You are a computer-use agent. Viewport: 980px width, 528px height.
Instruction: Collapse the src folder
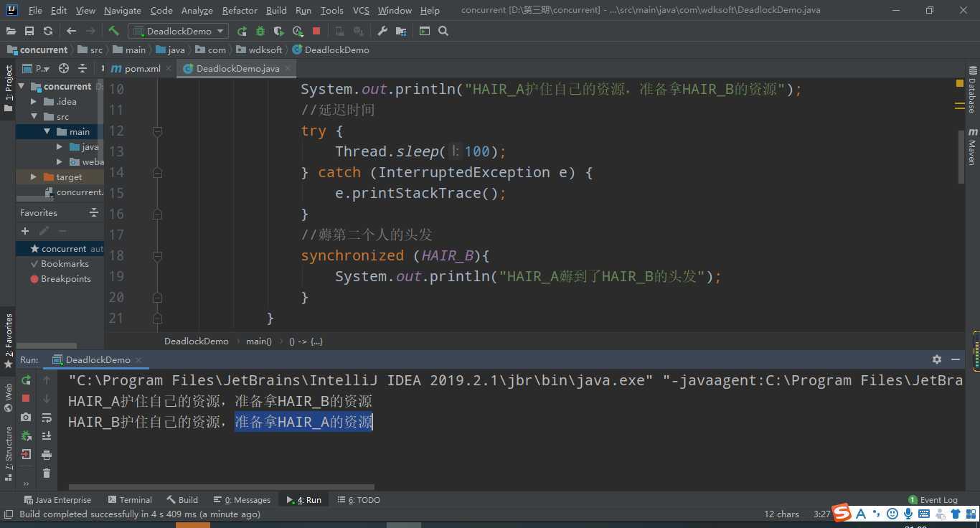tap(34, 116)
